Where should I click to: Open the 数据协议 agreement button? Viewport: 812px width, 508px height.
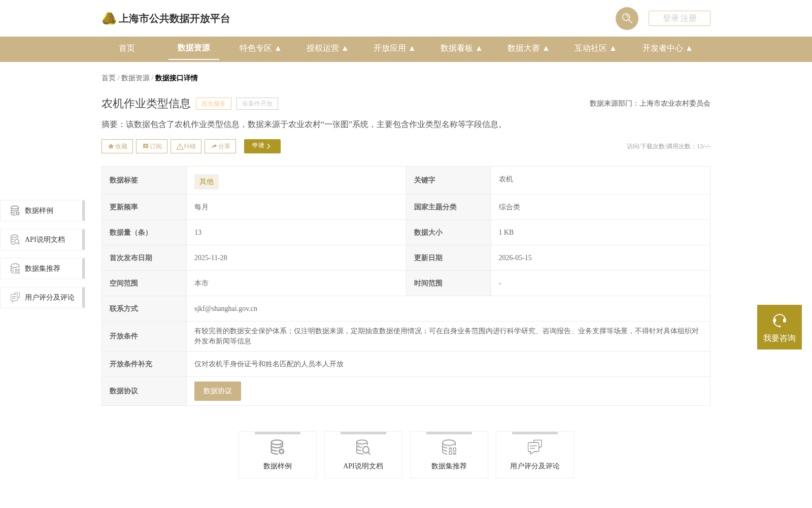[218, 391]
